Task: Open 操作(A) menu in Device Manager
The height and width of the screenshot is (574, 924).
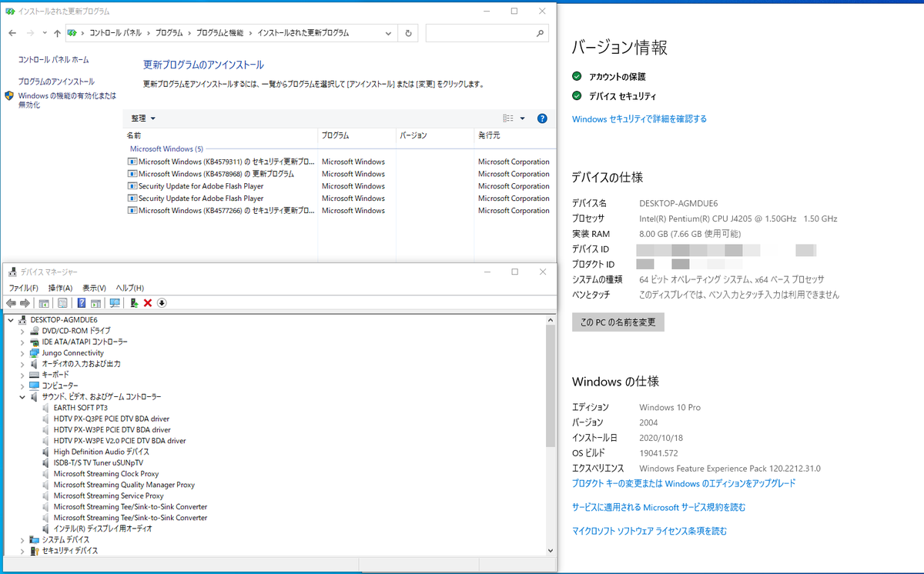Action: click(x=61, y=288)
